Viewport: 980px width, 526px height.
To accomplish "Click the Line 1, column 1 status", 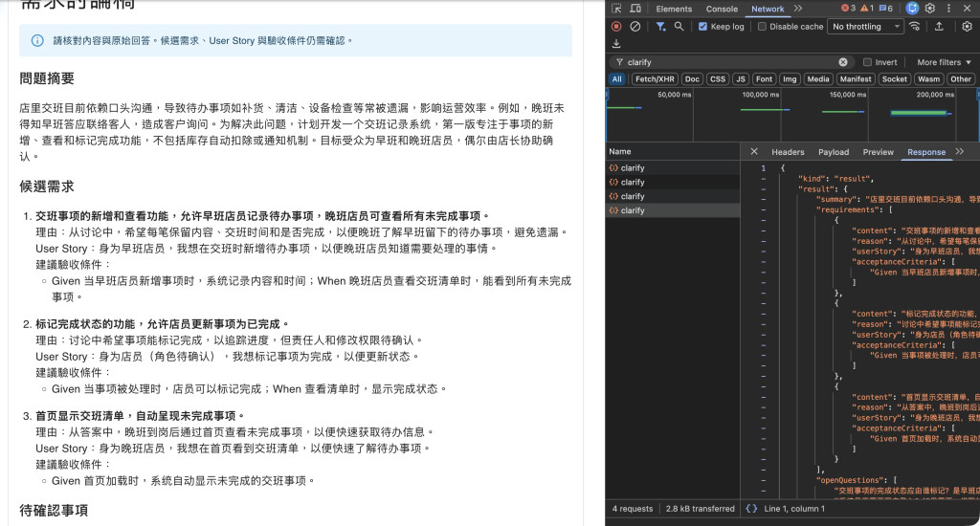I will pos(794,509).
